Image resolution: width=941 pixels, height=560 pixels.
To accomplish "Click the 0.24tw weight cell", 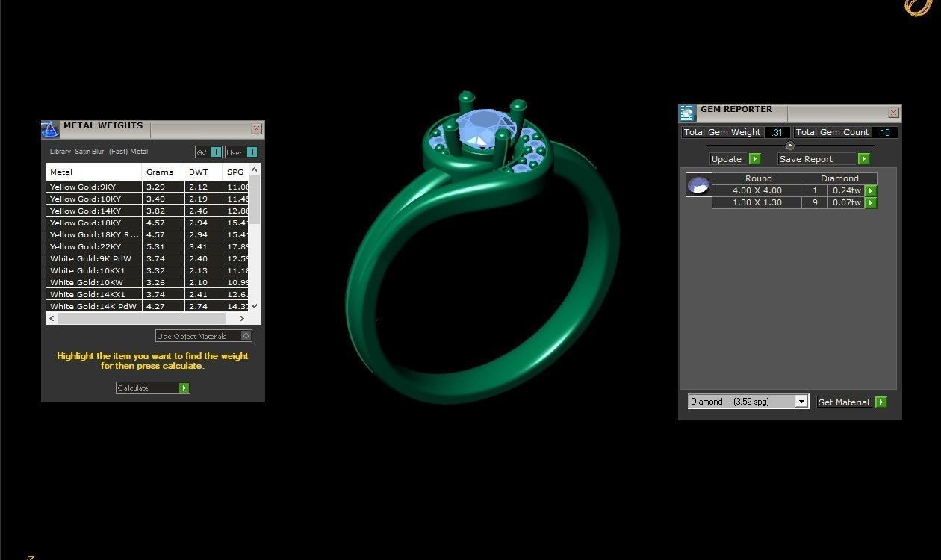I will [x=846, y=190].
